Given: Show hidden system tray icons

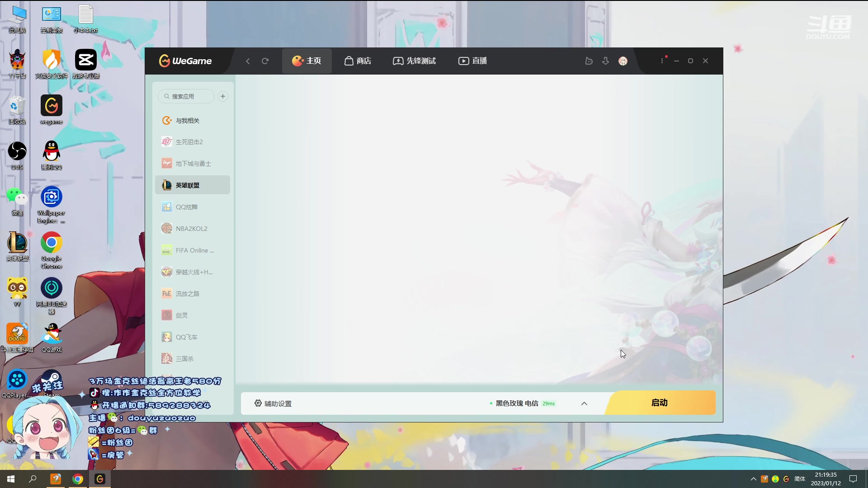Looking at the screenshot, I should (x=753, y=479).
